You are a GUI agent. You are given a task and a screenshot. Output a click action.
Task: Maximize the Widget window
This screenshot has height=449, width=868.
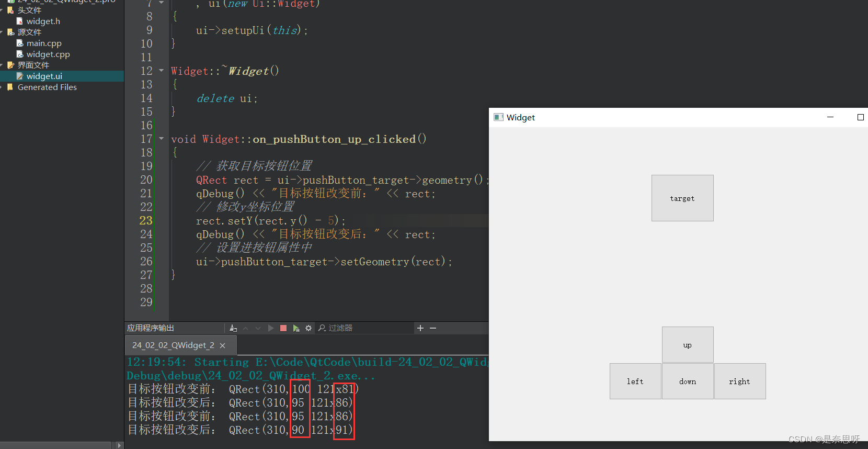(x=860, y=117)
